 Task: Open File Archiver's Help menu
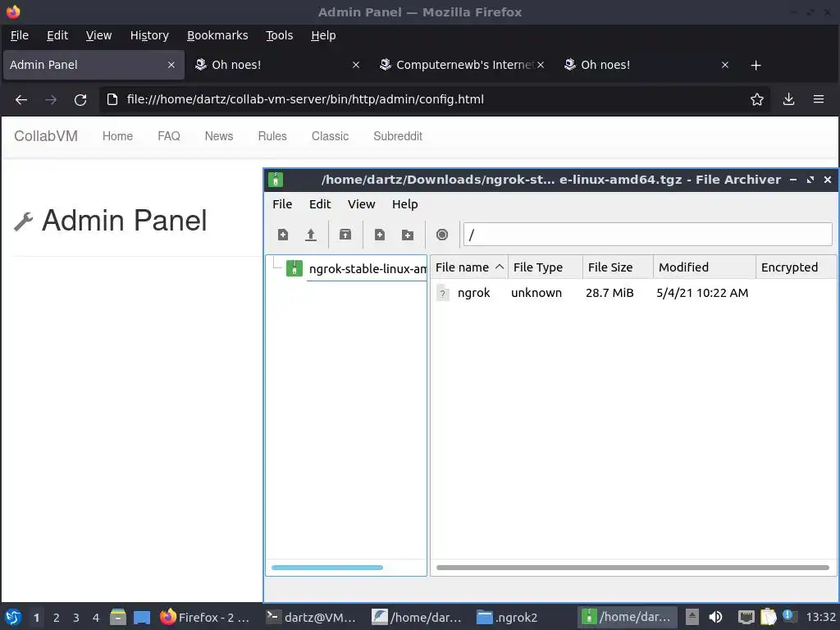[x=405, y=204]
